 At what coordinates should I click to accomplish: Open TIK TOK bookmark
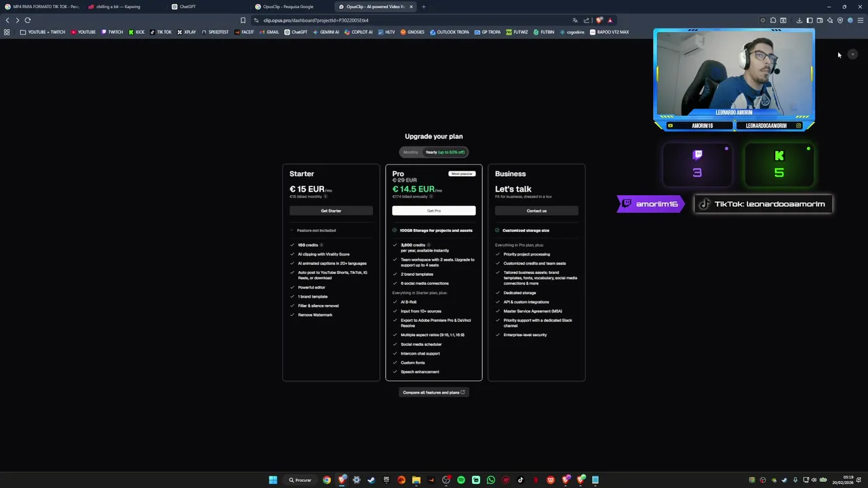pos(161,32)
